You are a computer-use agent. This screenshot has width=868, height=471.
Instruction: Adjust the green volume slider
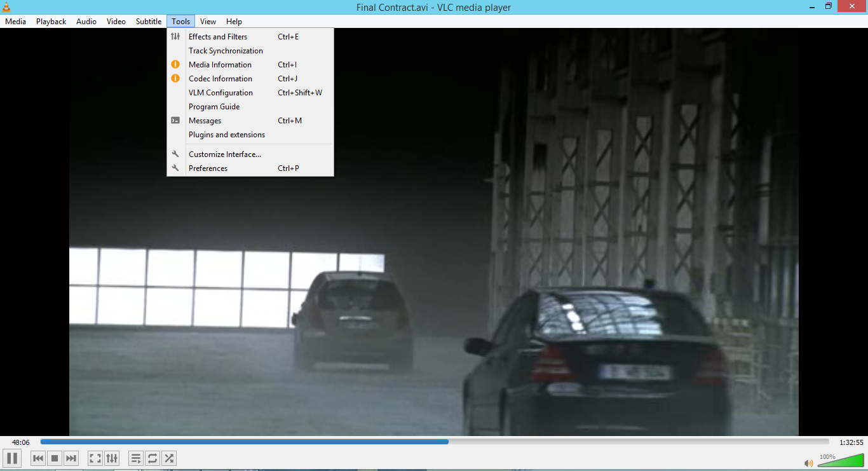pos(841,460)
